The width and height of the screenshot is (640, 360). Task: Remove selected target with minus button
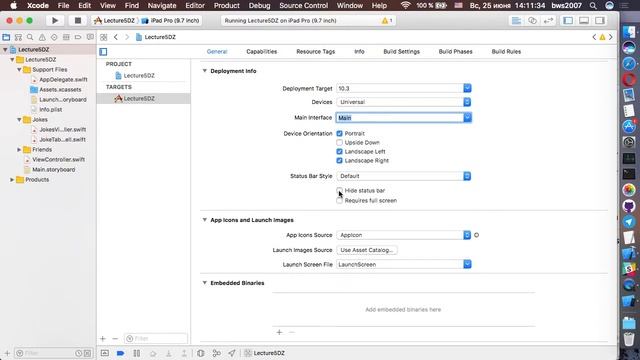coord(115,338)
